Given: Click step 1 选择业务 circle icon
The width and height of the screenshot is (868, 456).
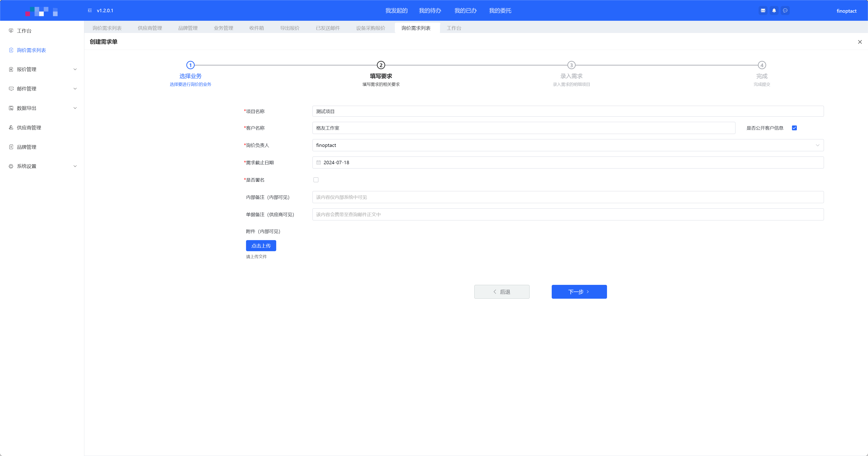Looking at the screenshot, I should tap(190, 65).
